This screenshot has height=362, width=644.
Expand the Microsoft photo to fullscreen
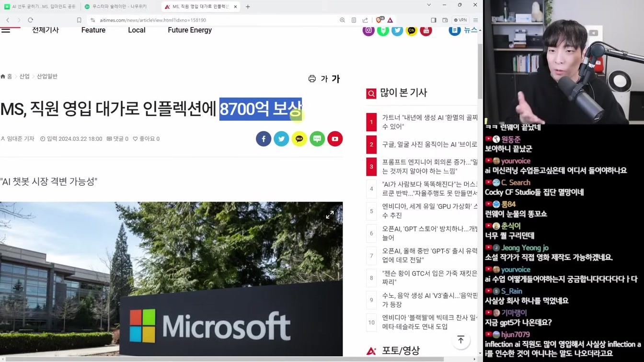(330, 215)
